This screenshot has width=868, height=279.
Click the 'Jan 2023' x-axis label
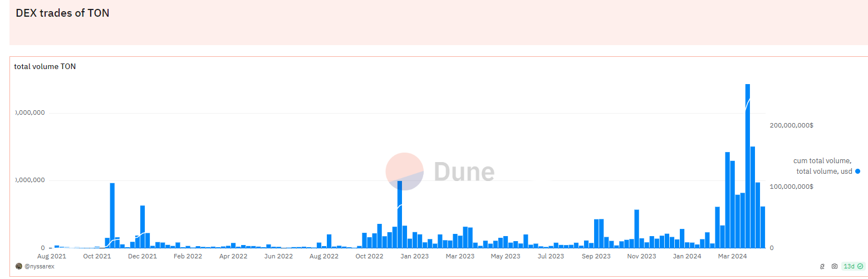point(414,257)
